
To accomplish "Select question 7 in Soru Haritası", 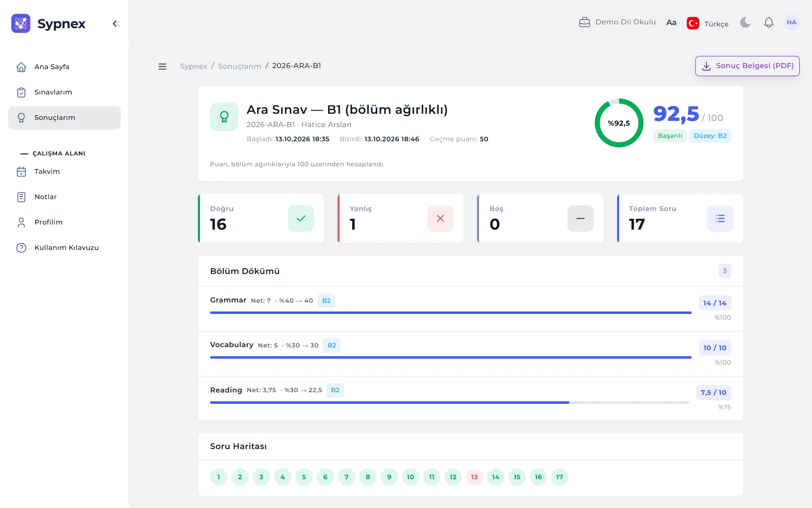I will 346,477.
